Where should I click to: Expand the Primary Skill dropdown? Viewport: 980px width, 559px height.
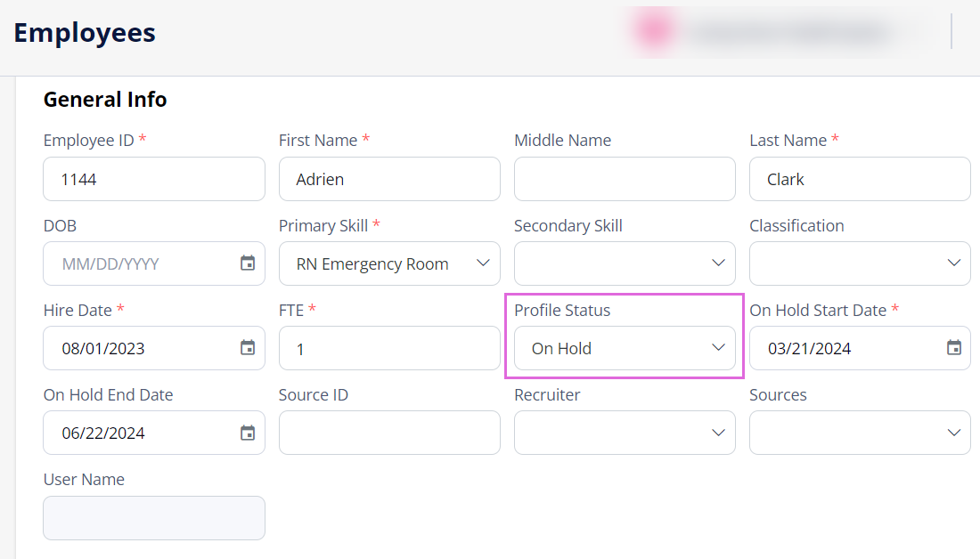389,263
